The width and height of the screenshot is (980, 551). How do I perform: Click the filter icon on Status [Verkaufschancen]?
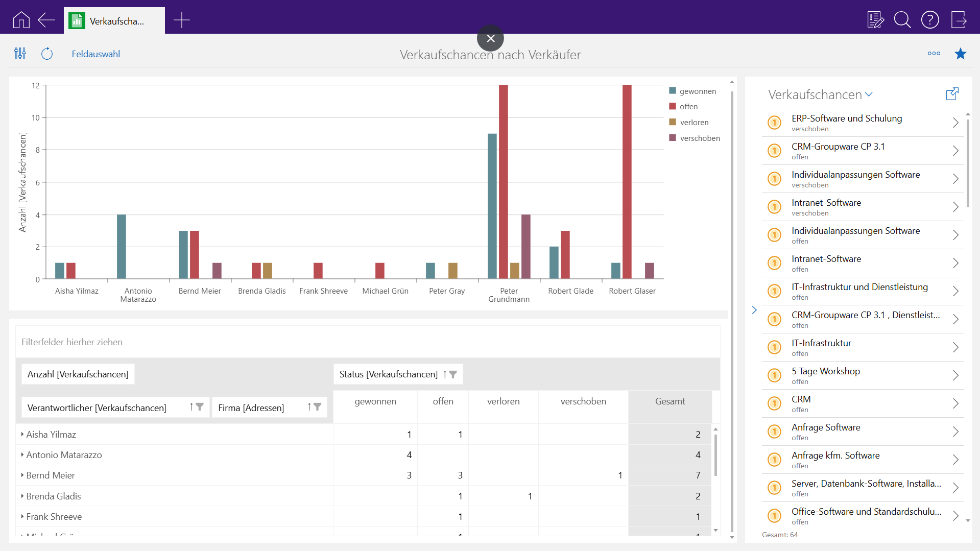click(x=453, y=374)
